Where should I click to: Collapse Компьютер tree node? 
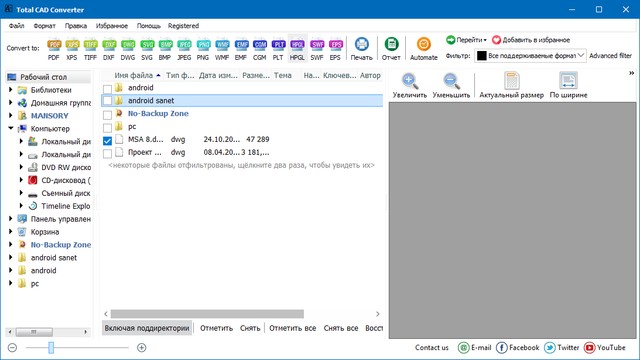[x=11, y=129]
